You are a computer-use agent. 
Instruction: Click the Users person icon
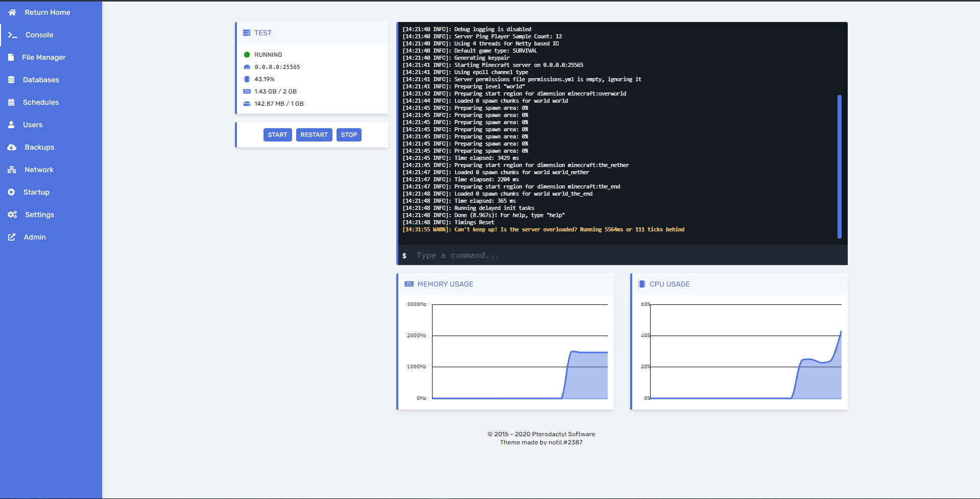click(x=11, y=125)
